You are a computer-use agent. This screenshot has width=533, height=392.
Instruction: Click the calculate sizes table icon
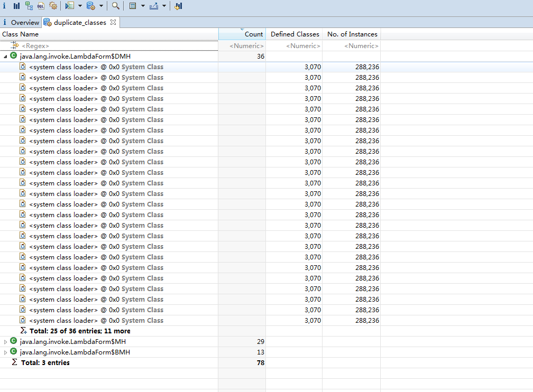click(133, 6)
